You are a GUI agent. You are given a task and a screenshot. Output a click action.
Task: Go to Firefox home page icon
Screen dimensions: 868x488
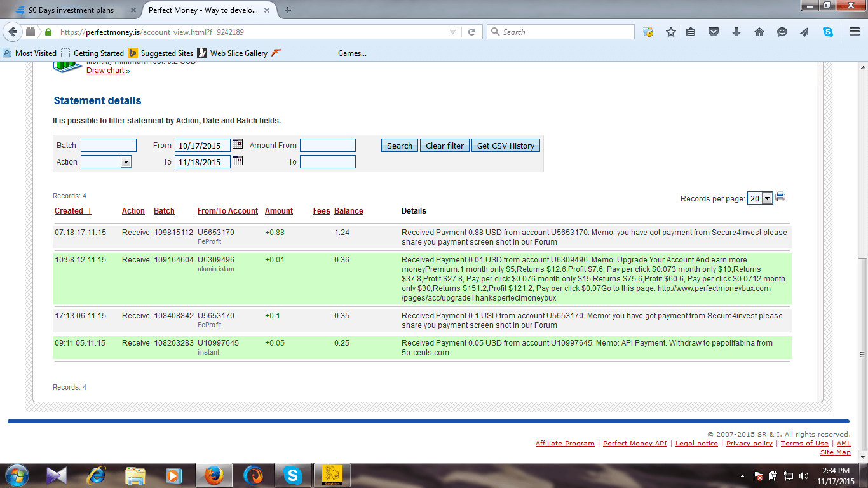759,32
